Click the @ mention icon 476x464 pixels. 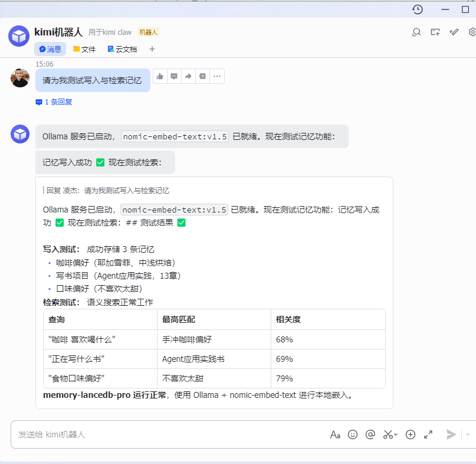pyautogui.click(x=370, y=434)
